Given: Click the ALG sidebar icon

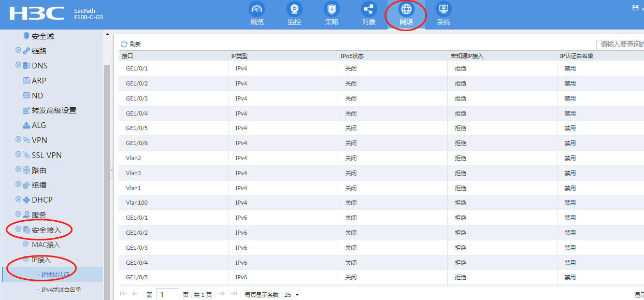Looking at the screenshot, I should [27, 125].
